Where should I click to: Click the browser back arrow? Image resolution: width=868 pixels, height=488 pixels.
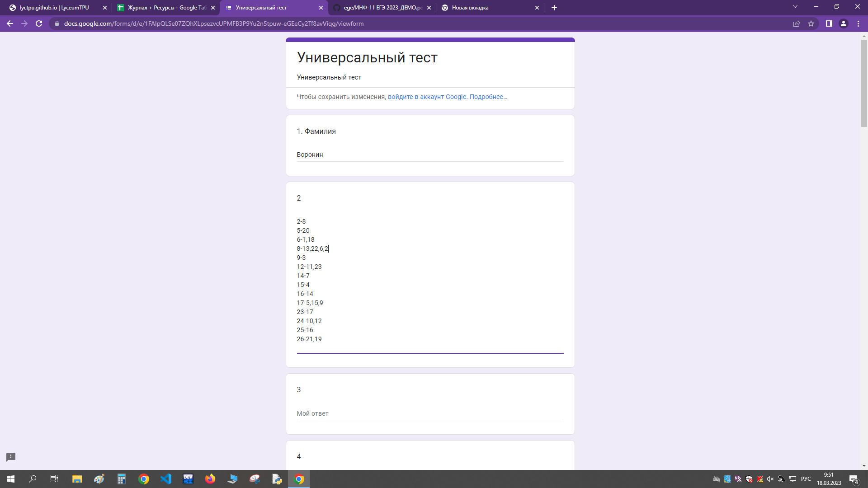pyautogui.click(x=10, y=23)
